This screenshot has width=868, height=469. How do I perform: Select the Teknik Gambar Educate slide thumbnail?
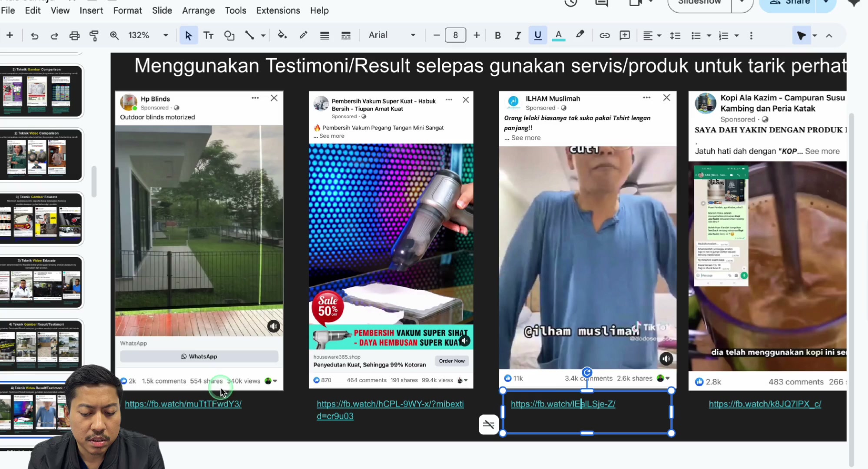coord(41,219)
